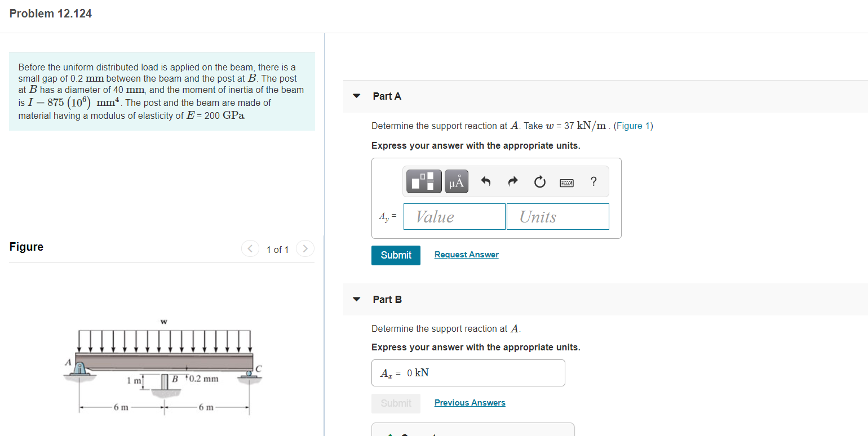Click the undo arrow in the answer toolbar

click(x=485, y=181)
